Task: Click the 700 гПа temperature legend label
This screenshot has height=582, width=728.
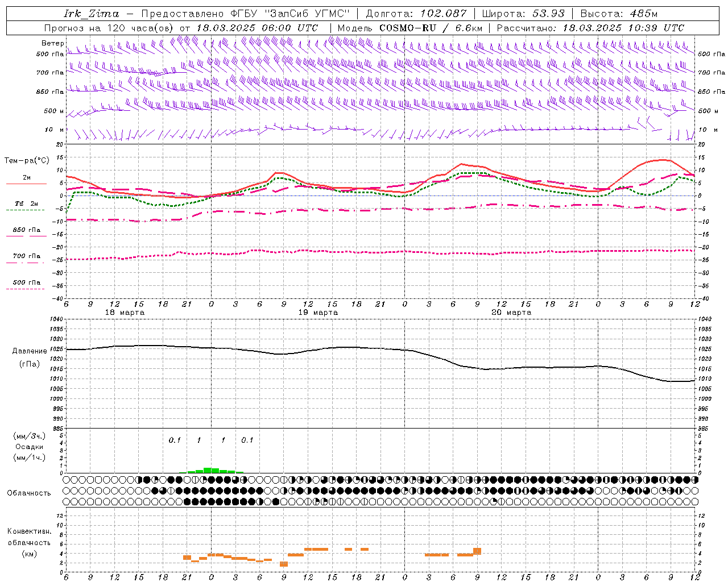Action: [26, 256]
